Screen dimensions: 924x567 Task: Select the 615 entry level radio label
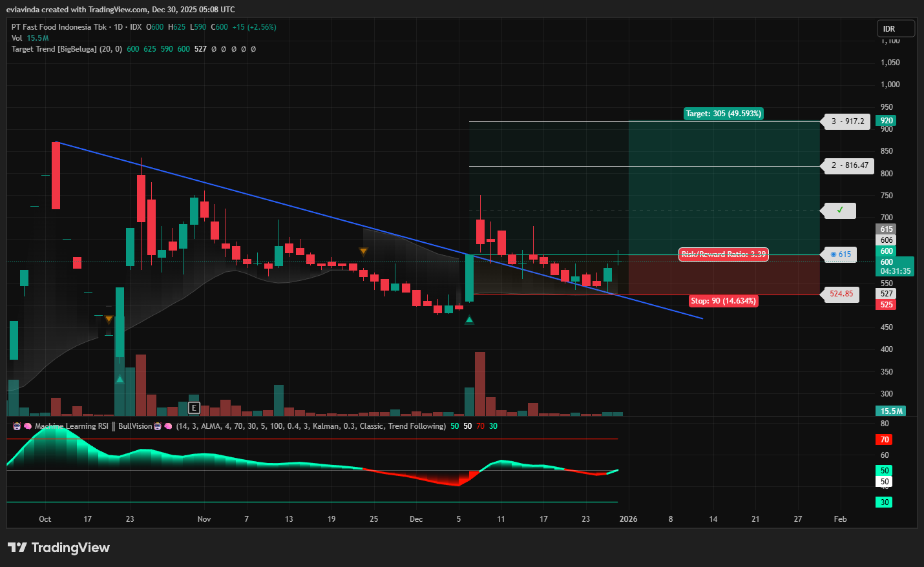click(x=841, y=254)
